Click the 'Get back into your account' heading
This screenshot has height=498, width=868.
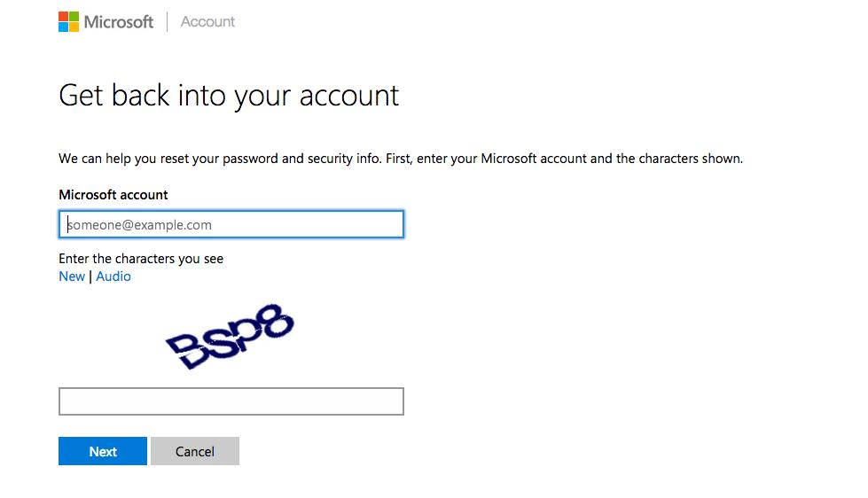click(x=229, y=97)
